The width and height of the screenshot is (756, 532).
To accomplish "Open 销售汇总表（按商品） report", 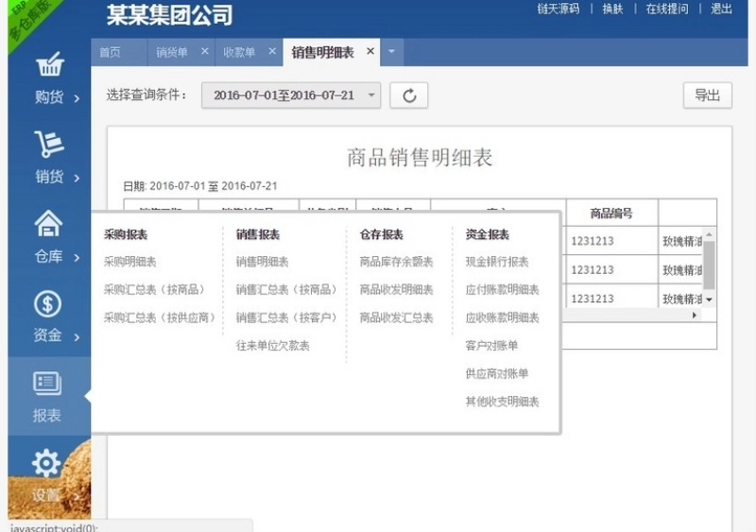I will (286, 290).
